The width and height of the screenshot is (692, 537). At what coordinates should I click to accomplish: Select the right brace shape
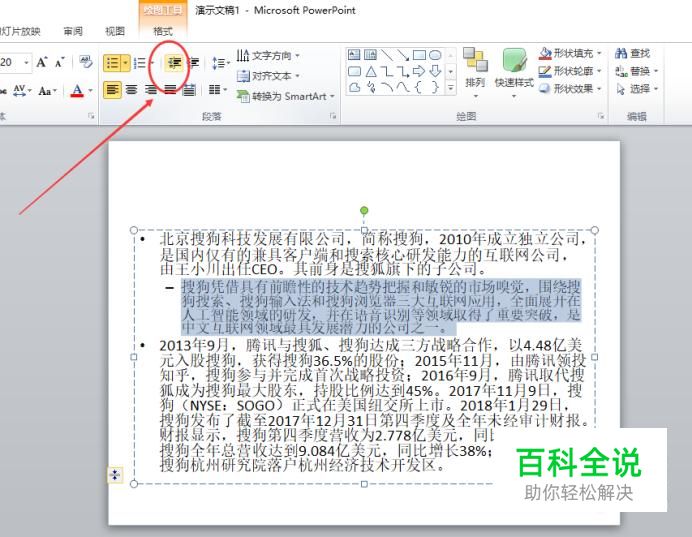click(435, 87)
